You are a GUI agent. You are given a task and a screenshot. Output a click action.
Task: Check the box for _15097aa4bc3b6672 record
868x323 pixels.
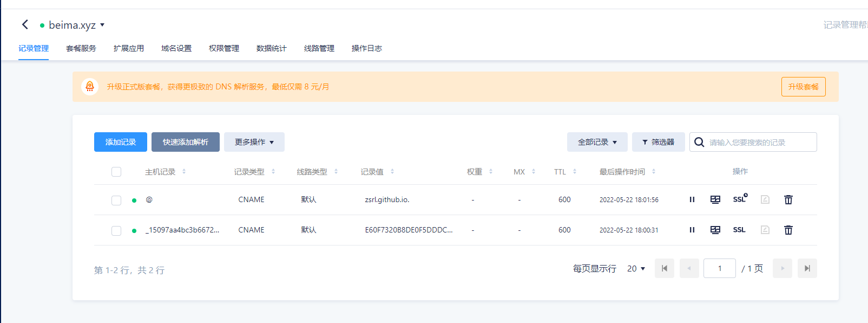tap(116, 231)
